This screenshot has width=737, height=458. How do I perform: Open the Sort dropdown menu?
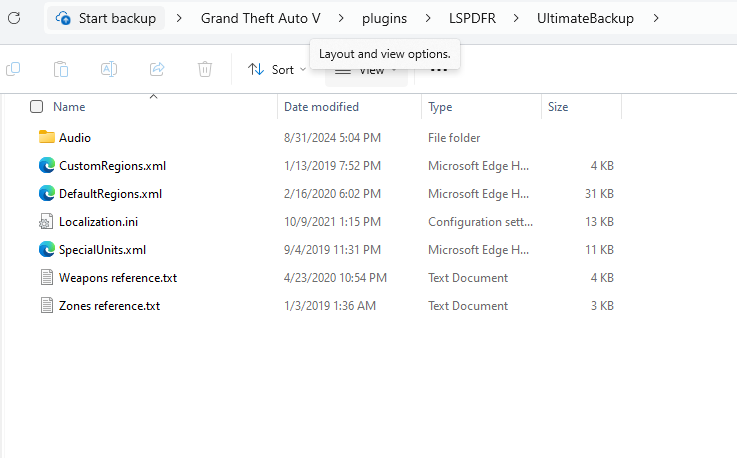(277, 69)
